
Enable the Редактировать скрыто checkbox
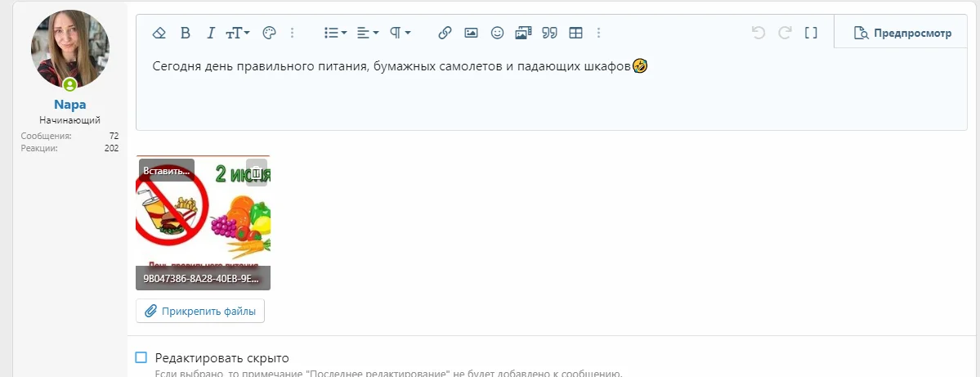click(x=141, y=357)
